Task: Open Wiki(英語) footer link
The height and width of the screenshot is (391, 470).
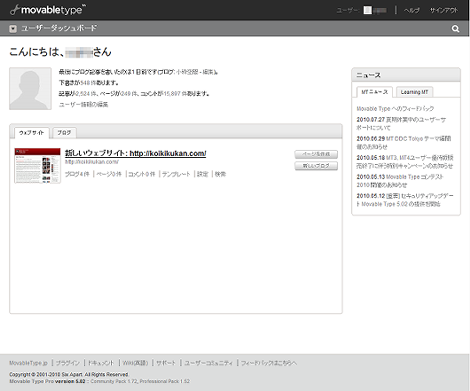Action: [135, 363]
